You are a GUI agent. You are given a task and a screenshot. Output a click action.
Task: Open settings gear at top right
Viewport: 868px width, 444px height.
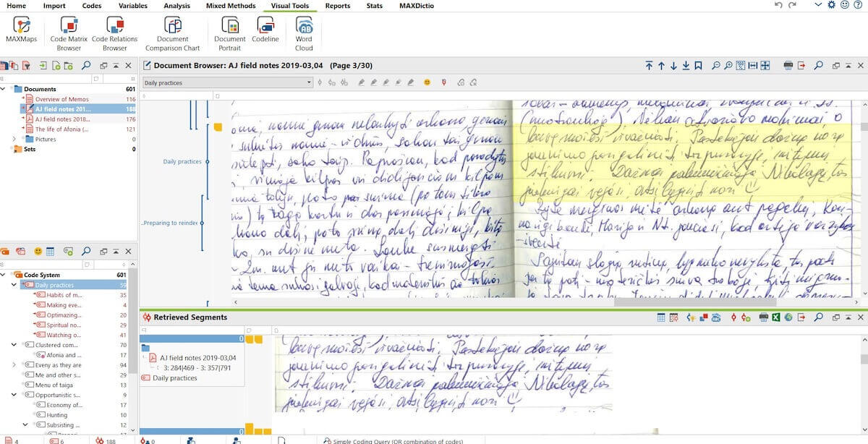coord(831,5)
